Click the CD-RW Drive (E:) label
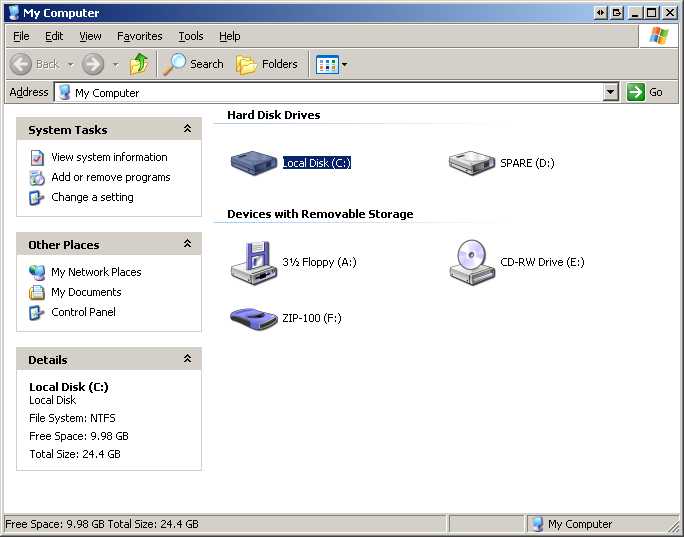 542,262
